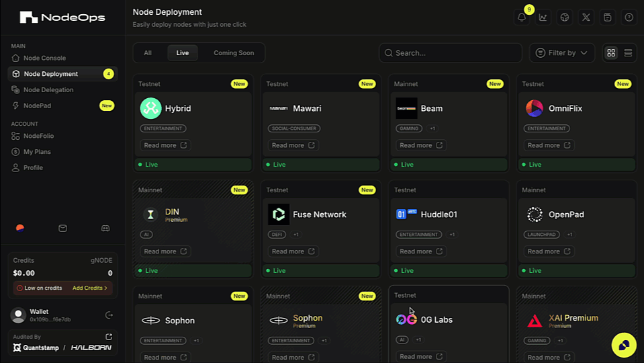The width and height of the screenshot is (644, 363).
Task: Switch to grid view layout
Action: 611,53
